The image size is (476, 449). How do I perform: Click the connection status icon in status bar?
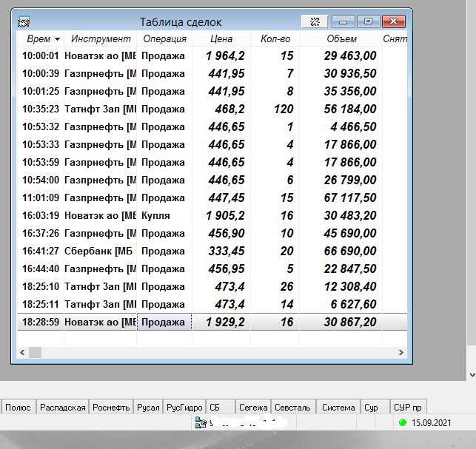click(201, 422)
